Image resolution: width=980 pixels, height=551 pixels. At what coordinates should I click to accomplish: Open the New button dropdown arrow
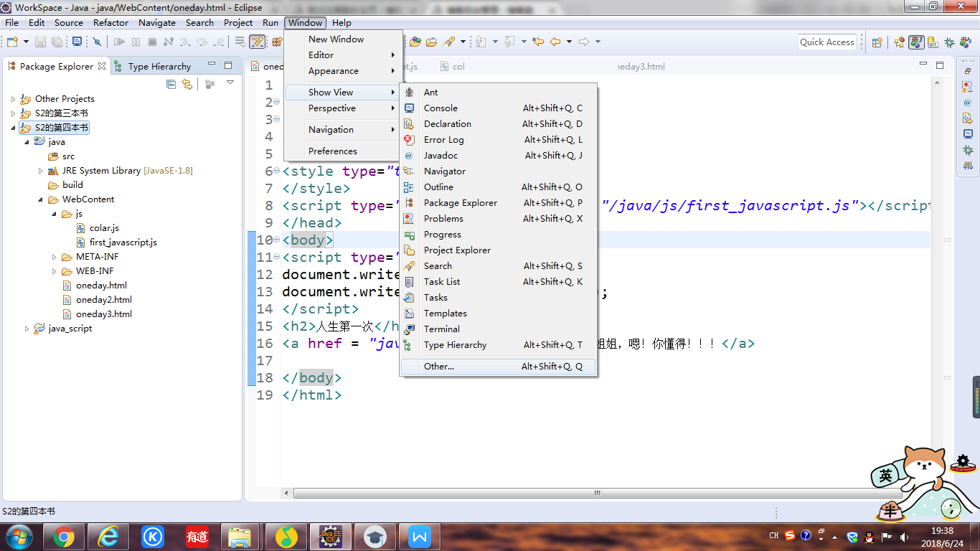click(27, 42)
